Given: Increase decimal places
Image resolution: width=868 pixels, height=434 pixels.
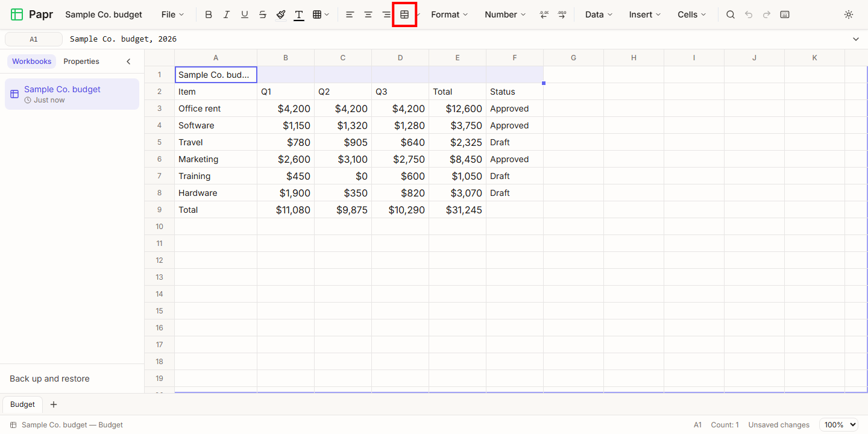Looking at the screenshot, I should tap(562, 14).
